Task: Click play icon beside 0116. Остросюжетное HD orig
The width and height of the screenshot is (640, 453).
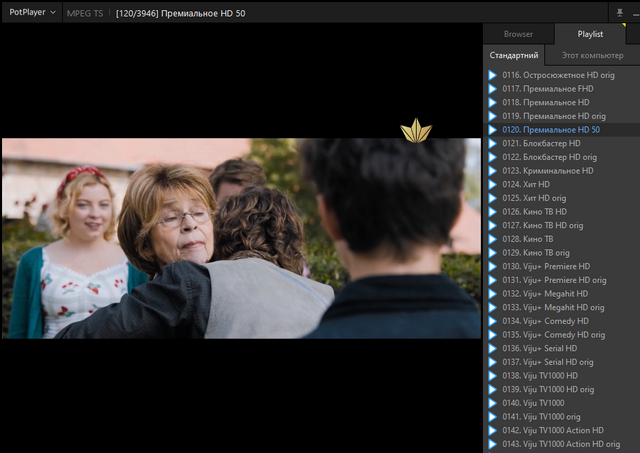Action: tap(493, 75)
